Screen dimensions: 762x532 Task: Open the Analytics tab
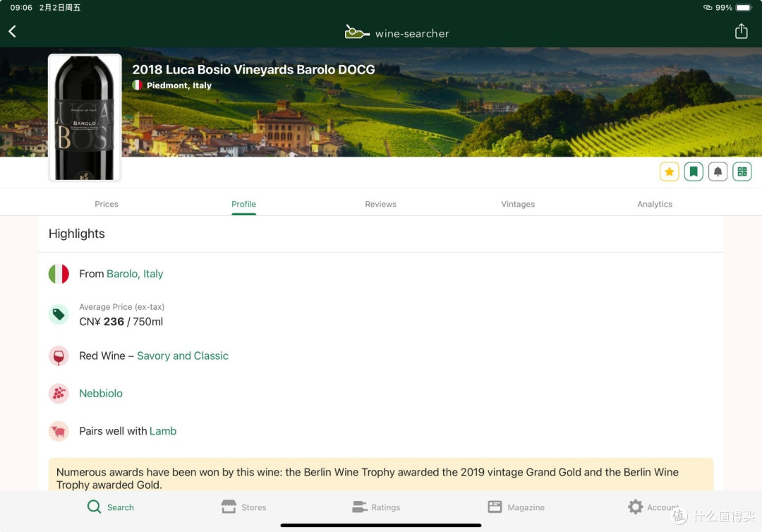[655, 204]
